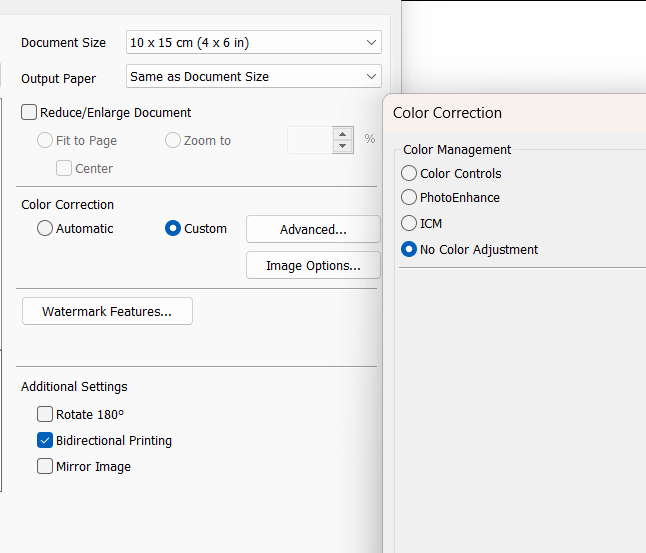Open Watermark Features...

(107, 312)
